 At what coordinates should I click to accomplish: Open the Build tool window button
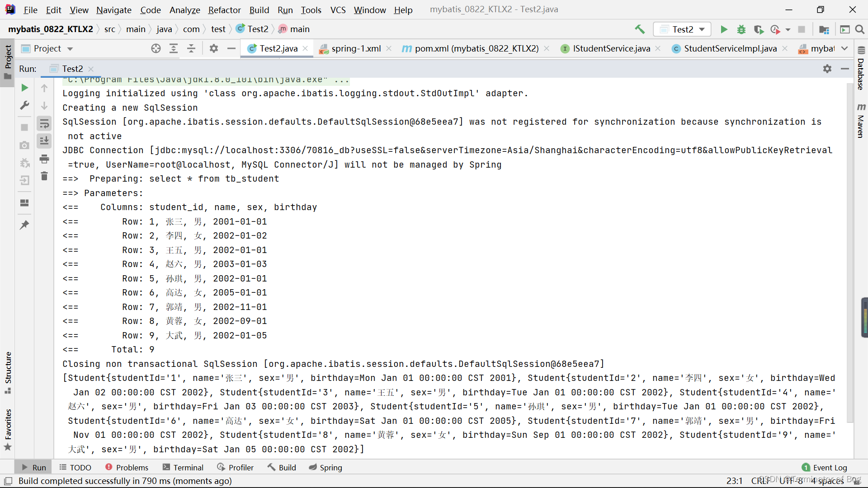point(282,468)
